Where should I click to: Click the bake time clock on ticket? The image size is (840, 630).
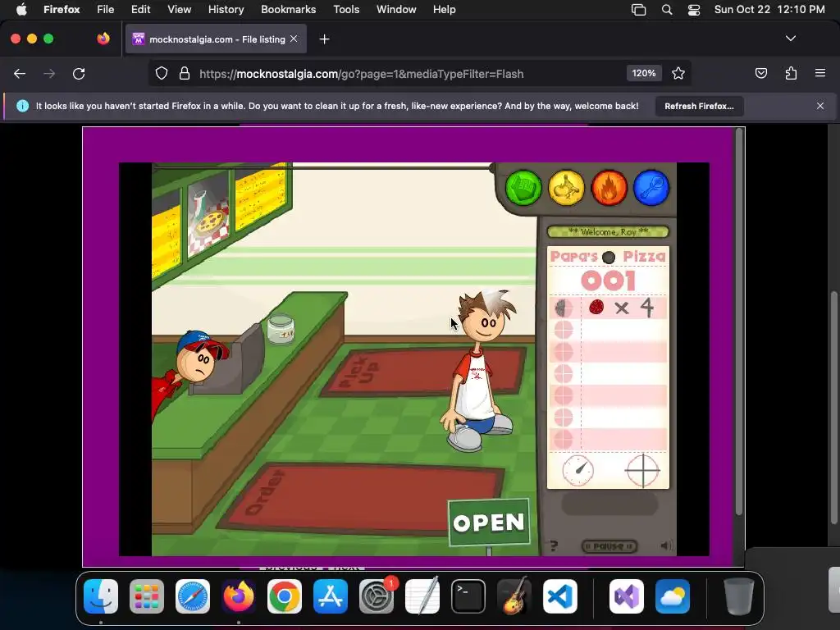[x=578, y=470]
